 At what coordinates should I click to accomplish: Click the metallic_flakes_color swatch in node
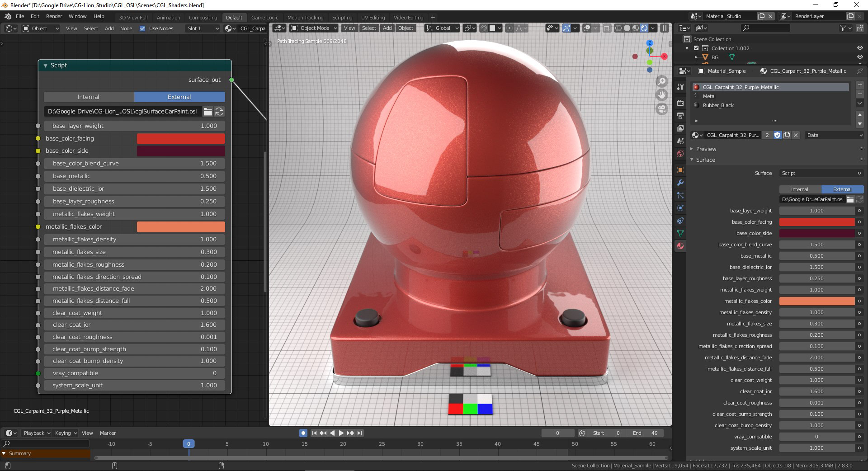[x=181, y=227]
